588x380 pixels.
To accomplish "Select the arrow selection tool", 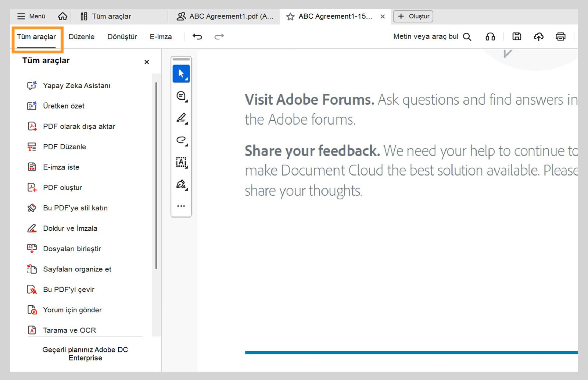I will [181, 74].
